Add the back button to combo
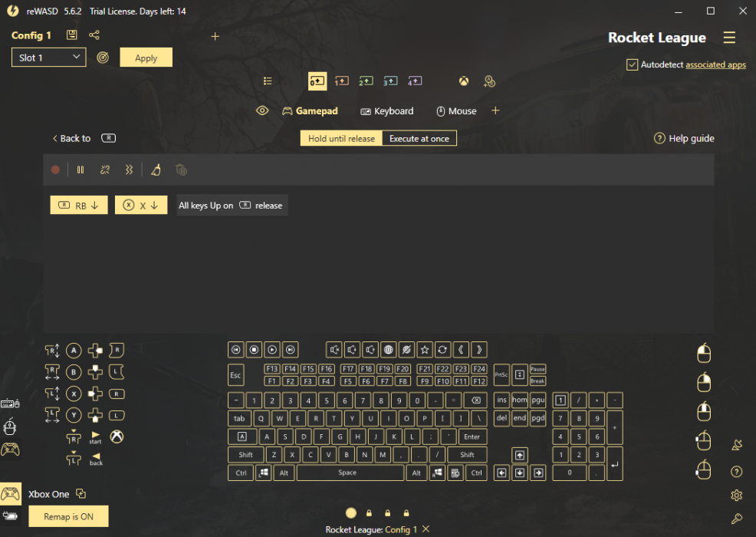The width and height of the screenshot is (756, 537). (x=96, y=459)
